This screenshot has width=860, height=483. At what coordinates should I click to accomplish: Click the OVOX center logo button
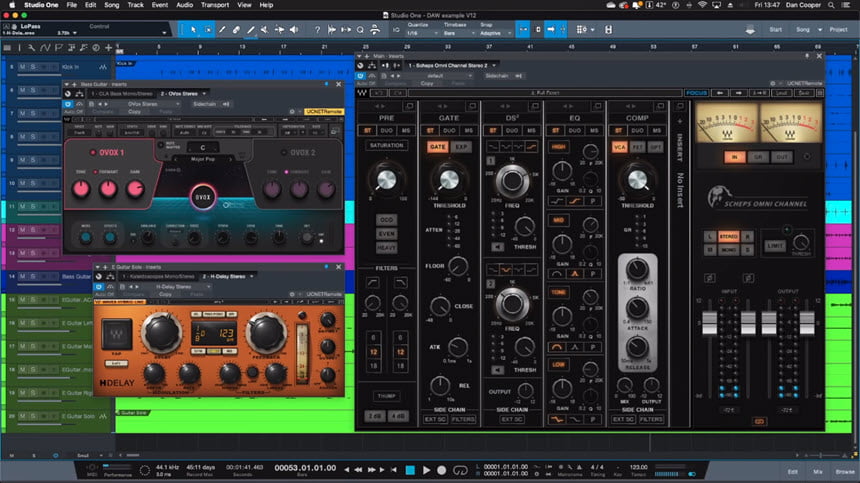pyautogui.click(x=203, y=197)
